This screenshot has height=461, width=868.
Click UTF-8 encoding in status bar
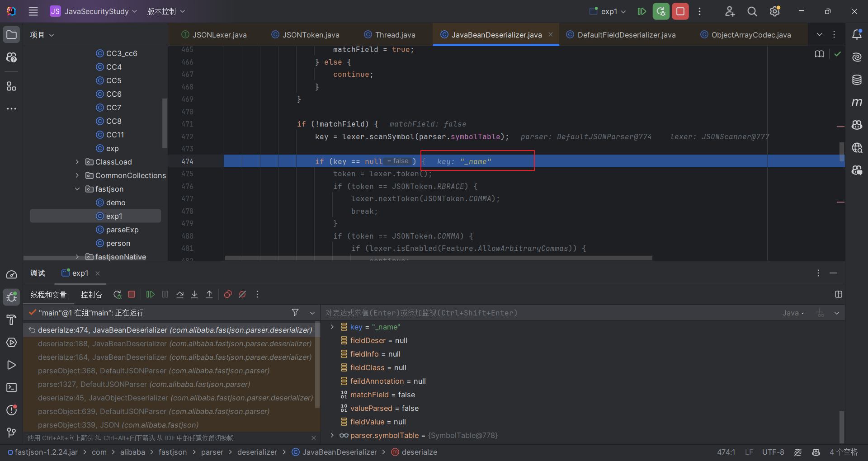pyautogui.click(x=773, y=452)
